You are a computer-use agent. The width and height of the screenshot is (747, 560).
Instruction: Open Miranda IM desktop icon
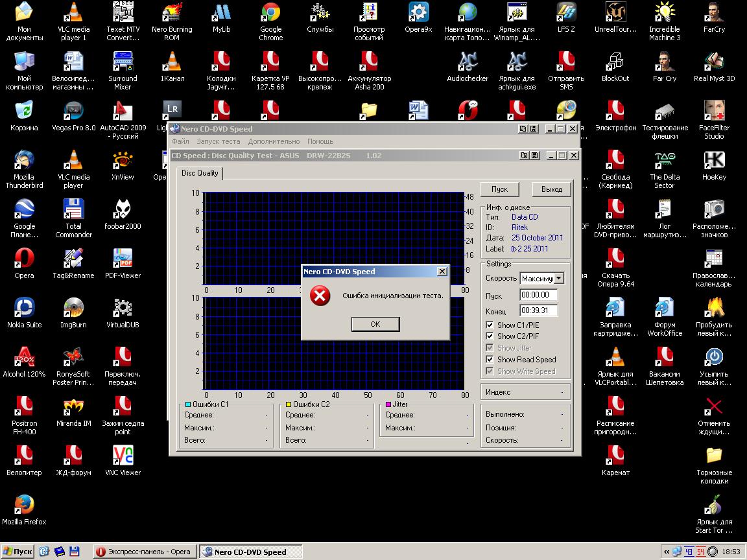[x=73, y=411]
